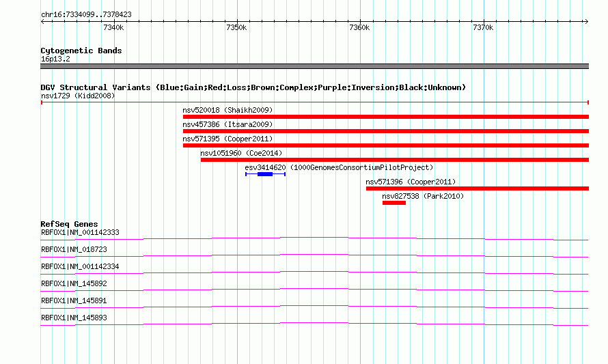Image resolution: width=608 pixels, height=364 pixels.
Task: Click the nsv1051960 (Coe2014) label
Action: click(x=241, y=153)
